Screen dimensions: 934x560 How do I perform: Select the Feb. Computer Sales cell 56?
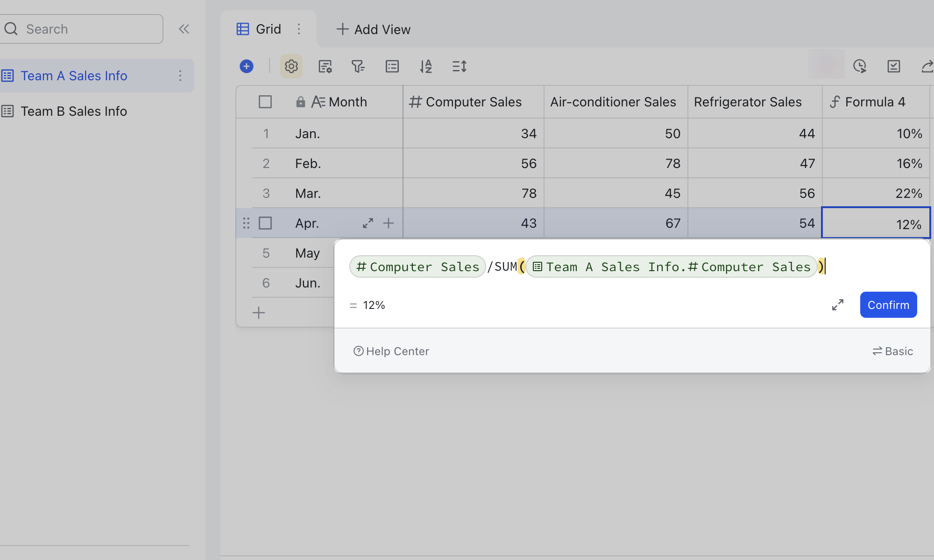(474, 163)
